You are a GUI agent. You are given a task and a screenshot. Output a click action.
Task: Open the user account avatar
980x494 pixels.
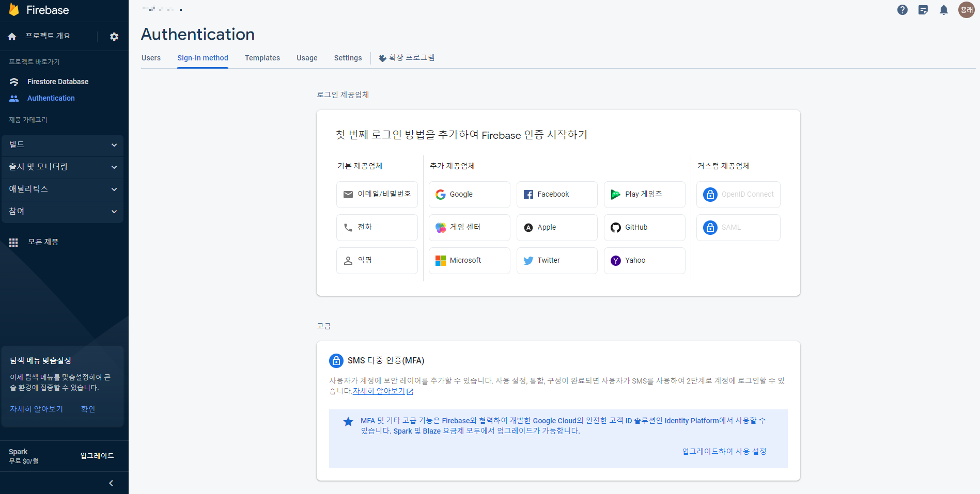967,10
